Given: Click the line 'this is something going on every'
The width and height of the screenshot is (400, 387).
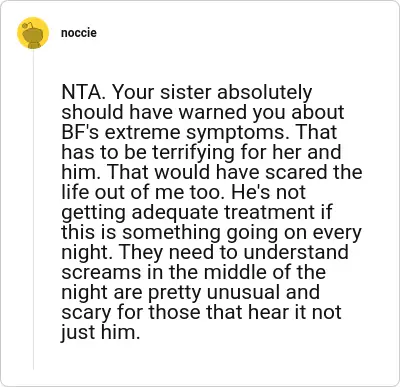Looking at the screenshot, I should pyautogui.click(x=211, y=232).
